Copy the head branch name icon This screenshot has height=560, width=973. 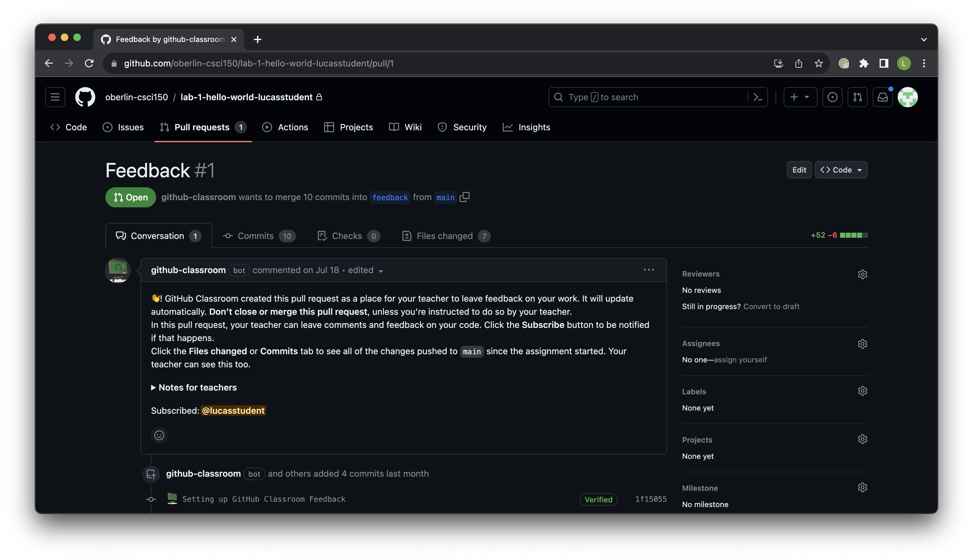click(x=465, y=197)
